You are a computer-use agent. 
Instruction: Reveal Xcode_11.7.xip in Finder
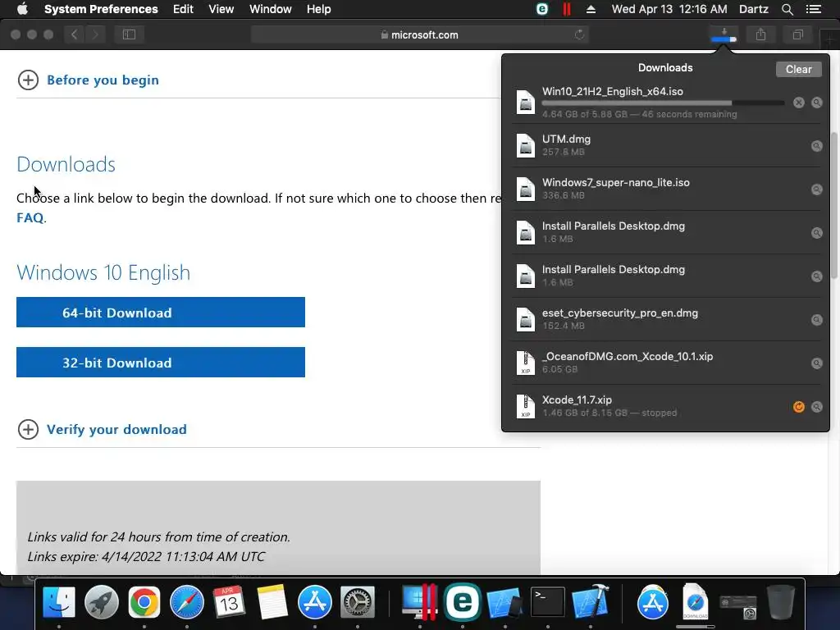[816, 407]
